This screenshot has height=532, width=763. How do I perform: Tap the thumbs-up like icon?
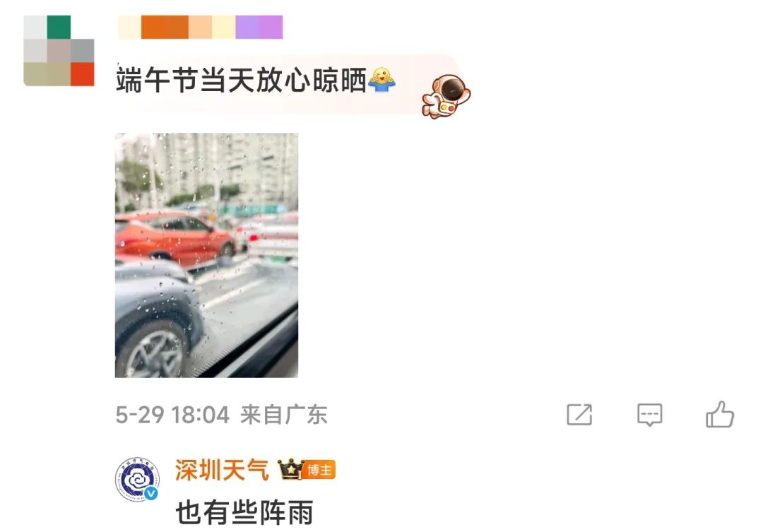point(720,414)
